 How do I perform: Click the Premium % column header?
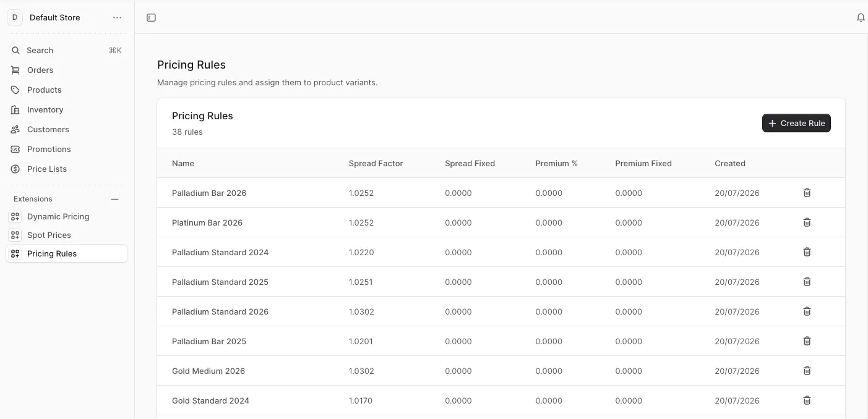556,163
